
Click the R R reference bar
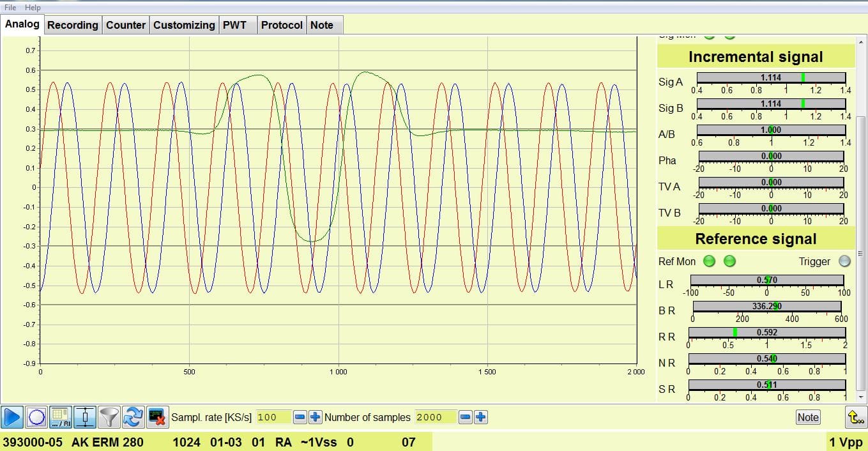[x=767, y=332]
